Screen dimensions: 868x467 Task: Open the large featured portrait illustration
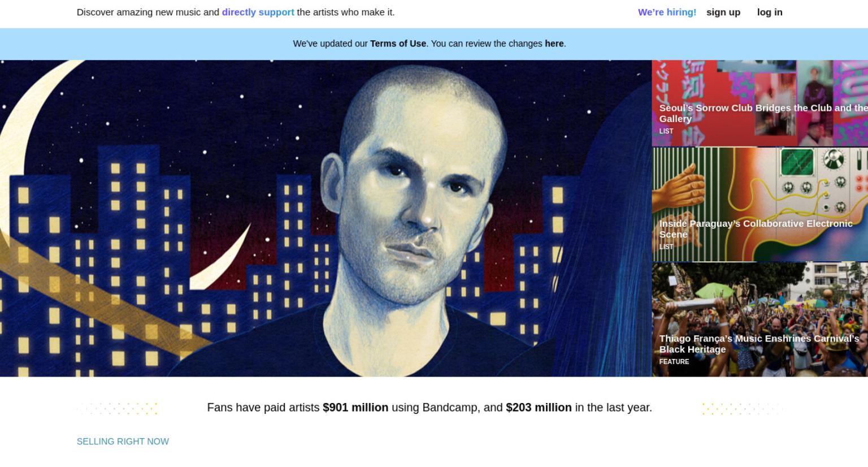click(325, 218)
